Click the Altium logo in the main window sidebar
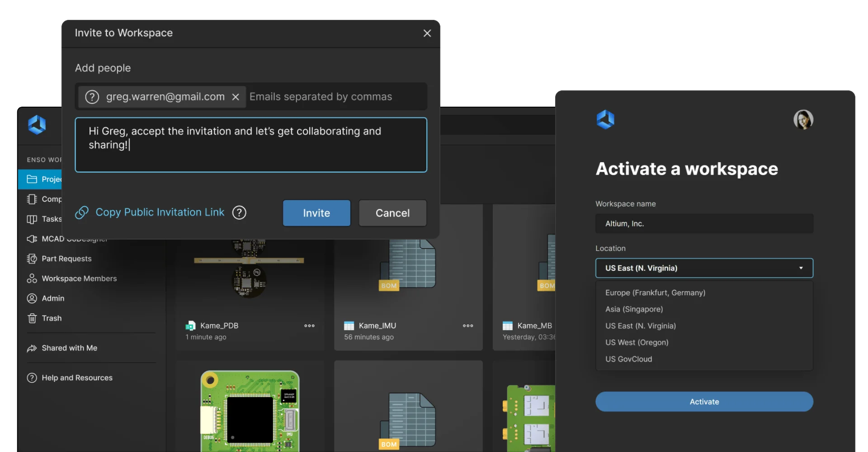 pyautogui.click(x=37, y=125)
